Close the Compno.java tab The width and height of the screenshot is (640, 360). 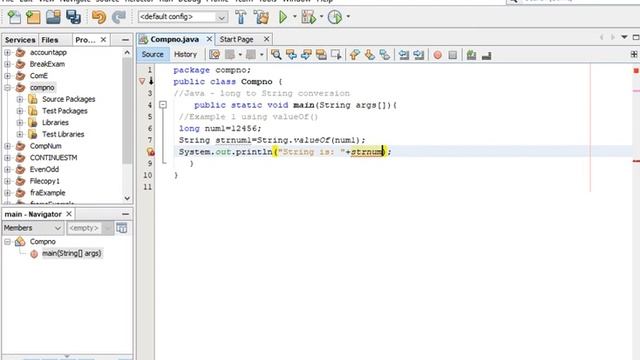pos(209,39)
